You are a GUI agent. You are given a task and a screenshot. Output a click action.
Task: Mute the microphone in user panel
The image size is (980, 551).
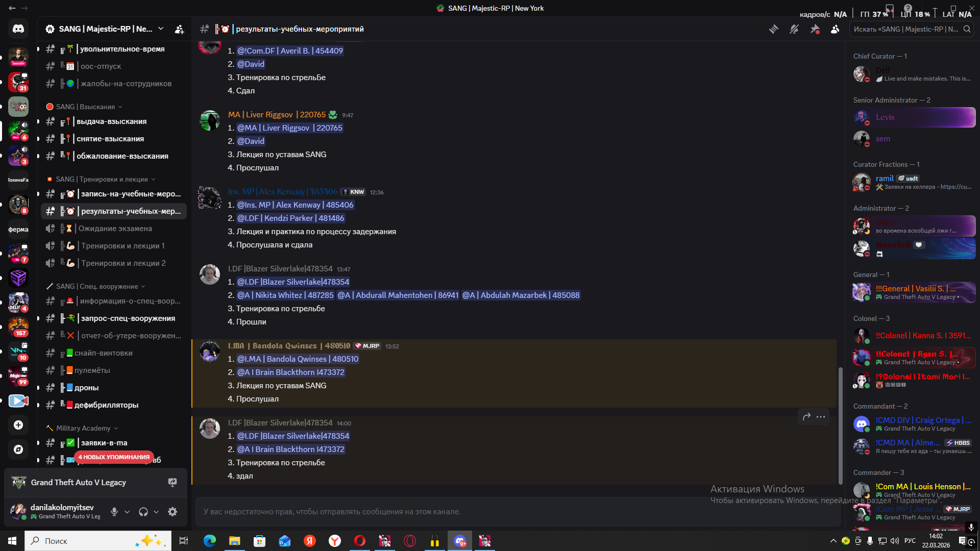[114, 512]
